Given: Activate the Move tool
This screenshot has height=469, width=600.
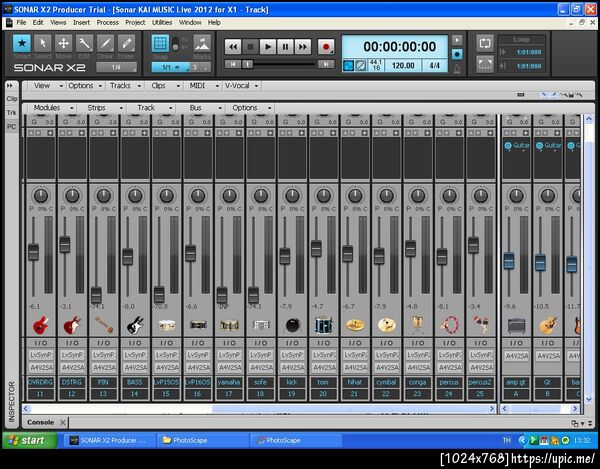Looking at the screenshot, I should (x=63, y=43).
